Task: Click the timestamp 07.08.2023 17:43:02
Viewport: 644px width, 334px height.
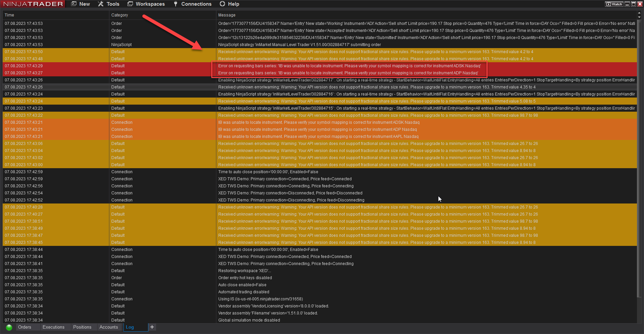Action: (24, 158)
